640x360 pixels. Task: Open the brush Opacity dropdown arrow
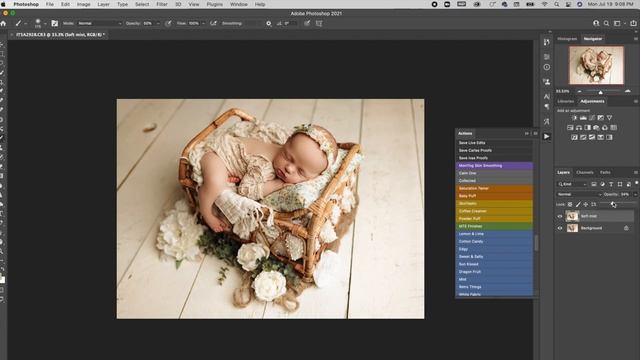point(158,24)
